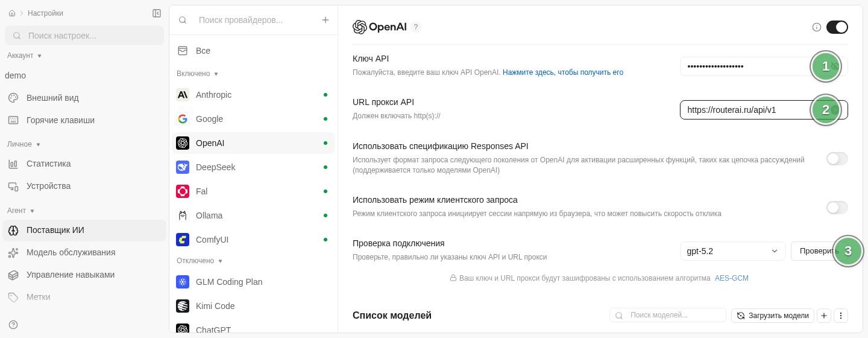Screen dimensions: 868x338
Task: Open three-dot menu in model list
Action: point(841,316)
